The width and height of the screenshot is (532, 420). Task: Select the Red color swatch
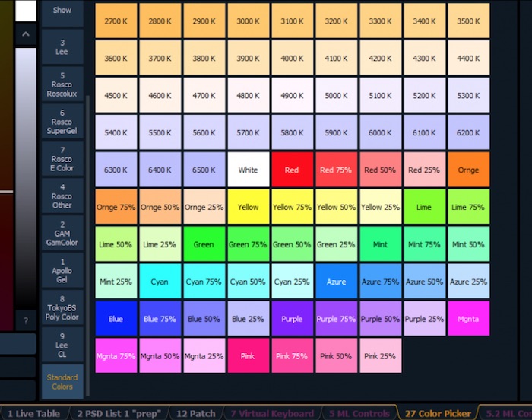(x=292, y=170)
